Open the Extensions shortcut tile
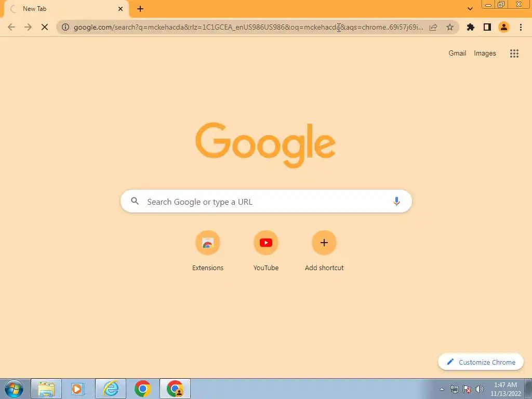 [x=208, y=251]
